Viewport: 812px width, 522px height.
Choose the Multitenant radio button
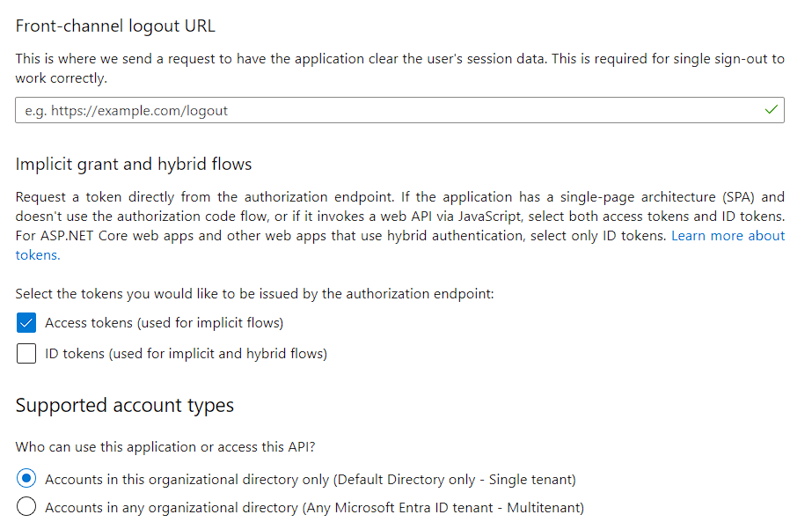point(26,506)
